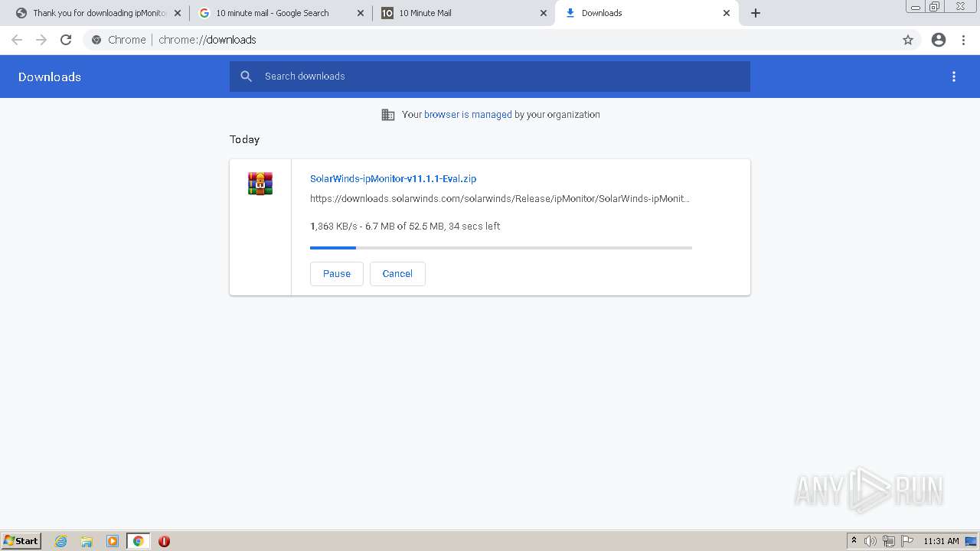Click the 11:31 AM clock
This screenshot has height=551, width=980.
click(x=941, y=541)
